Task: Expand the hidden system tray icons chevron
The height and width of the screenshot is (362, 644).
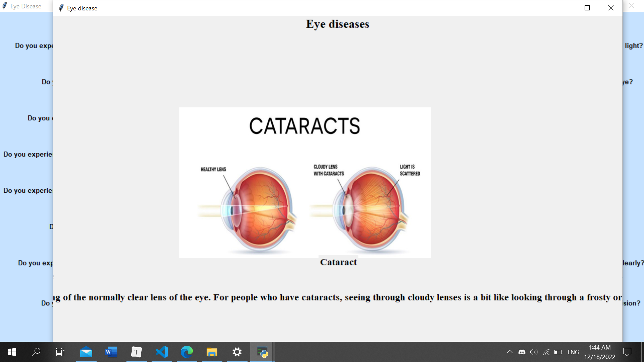Action: click(509, 352)
